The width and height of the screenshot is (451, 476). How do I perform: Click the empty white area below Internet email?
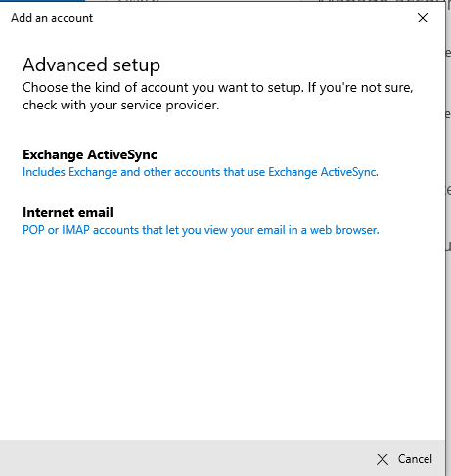[x=222, y=335]
